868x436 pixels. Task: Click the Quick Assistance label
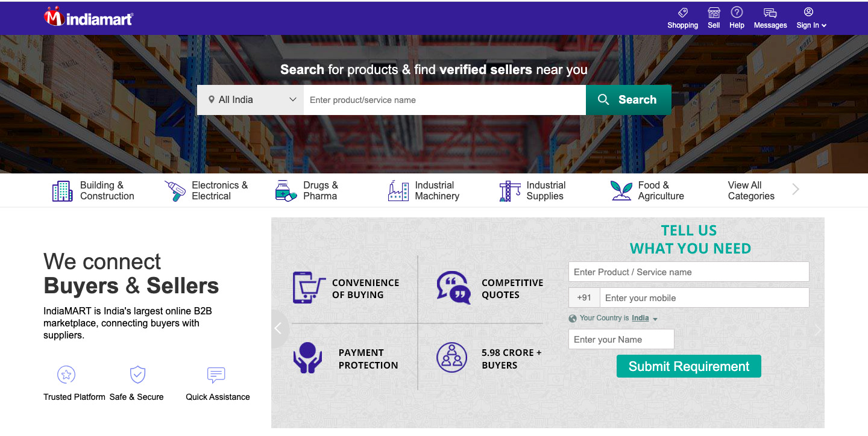[218, 397]
